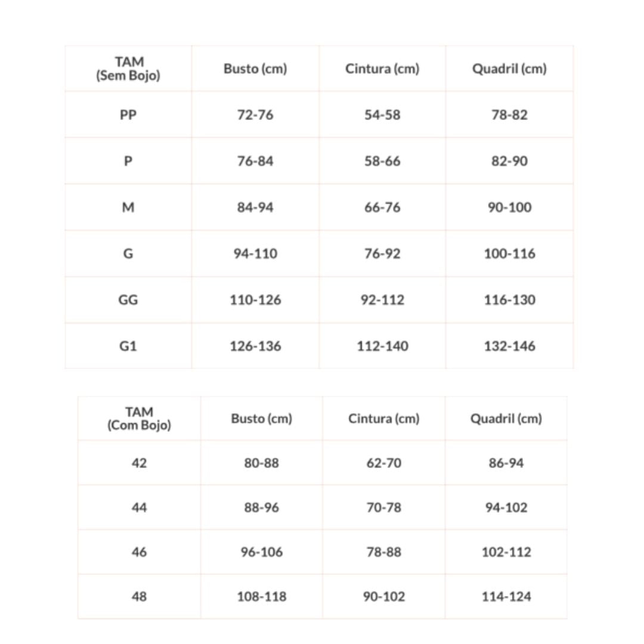The image size is (644, 644).
Task: Select the PP size row label
Action: (128, 114)
